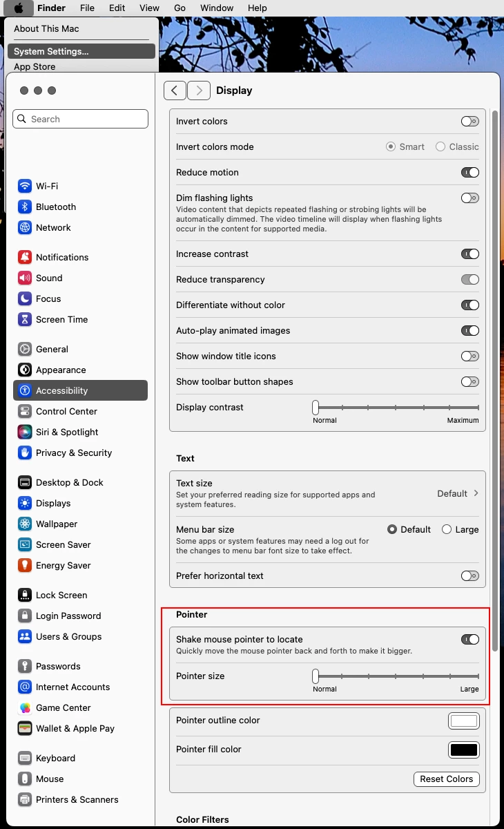Select the Lock Screen icon

(25, 595)
